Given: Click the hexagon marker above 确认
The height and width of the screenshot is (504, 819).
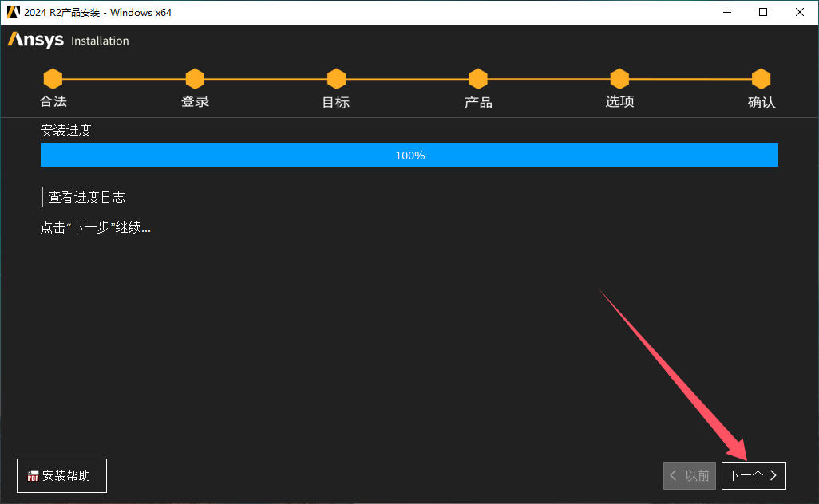Looking at the screenshot, I should [x=761, y=79].
